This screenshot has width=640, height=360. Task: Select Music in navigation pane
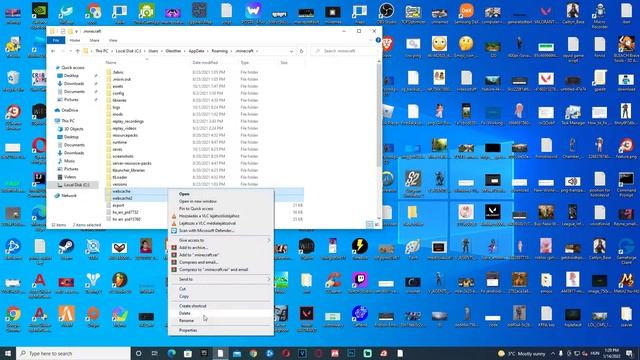point(69,161)
